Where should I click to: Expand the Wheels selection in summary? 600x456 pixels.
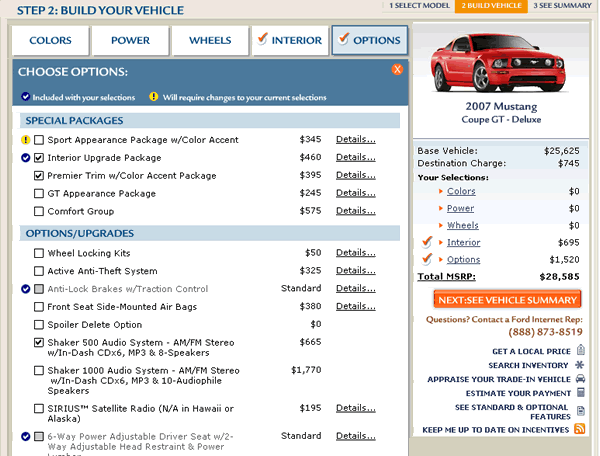pyautogui.click(x=462, y=225)
